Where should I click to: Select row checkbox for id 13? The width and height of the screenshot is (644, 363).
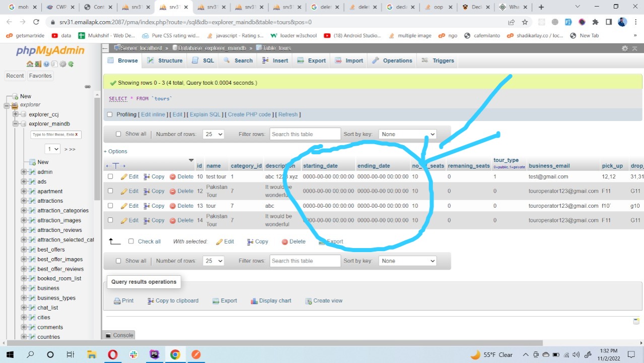110,206
